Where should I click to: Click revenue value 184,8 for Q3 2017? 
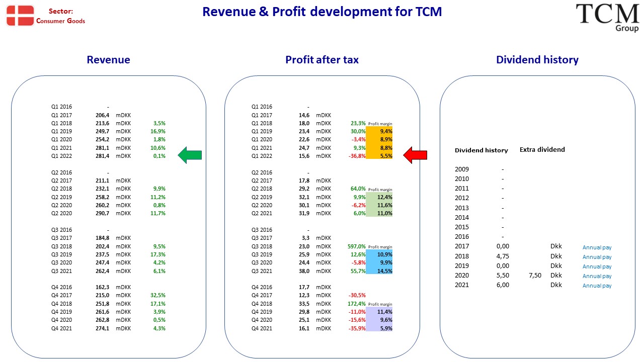coord(103,238)
